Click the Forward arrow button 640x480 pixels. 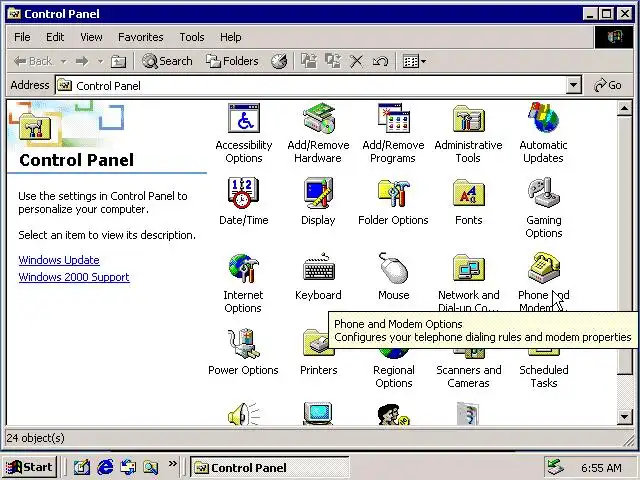tap(82, 61)
